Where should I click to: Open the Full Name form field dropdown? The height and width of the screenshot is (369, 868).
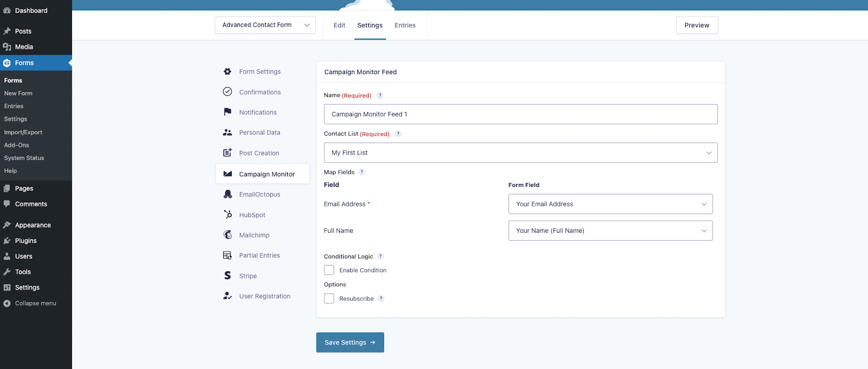click(610, 231)
